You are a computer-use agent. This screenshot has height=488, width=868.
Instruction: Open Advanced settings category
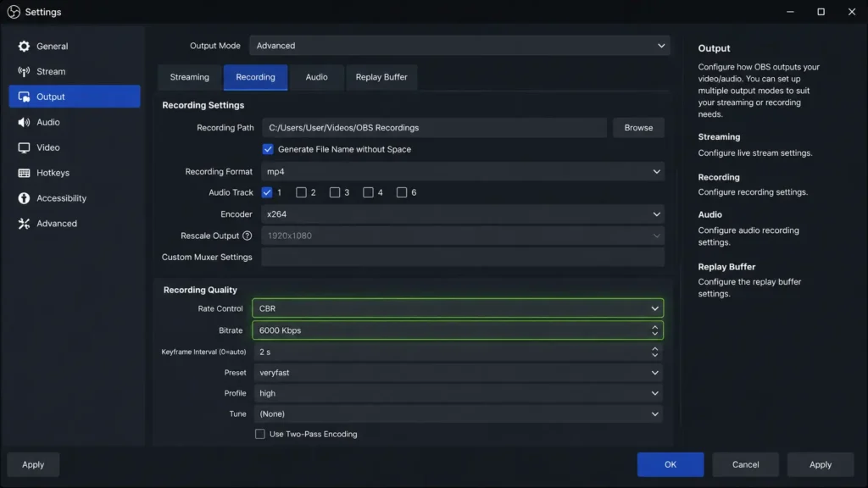75,224
